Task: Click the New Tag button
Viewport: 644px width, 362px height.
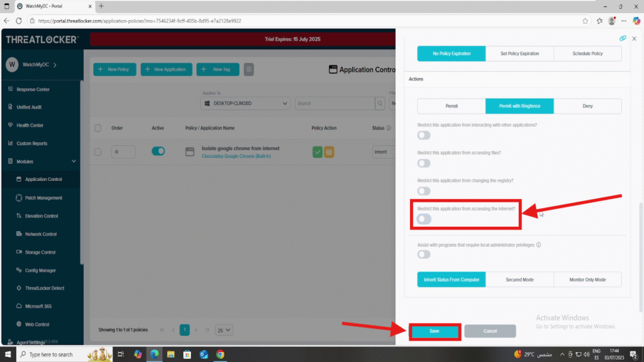Action: pyautogui.click(x=218, y=69)
